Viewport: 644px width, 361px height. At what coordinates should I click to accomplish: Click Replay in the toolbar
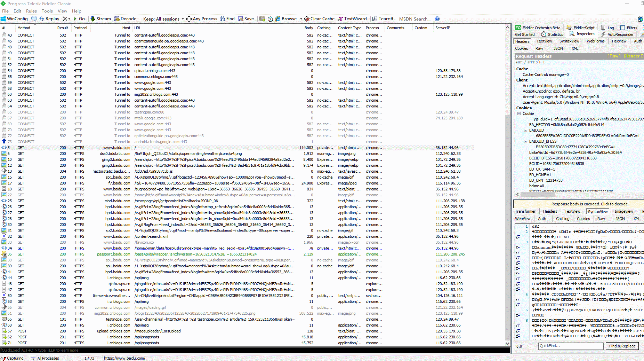pyautogui.click(x=49, y=19)
